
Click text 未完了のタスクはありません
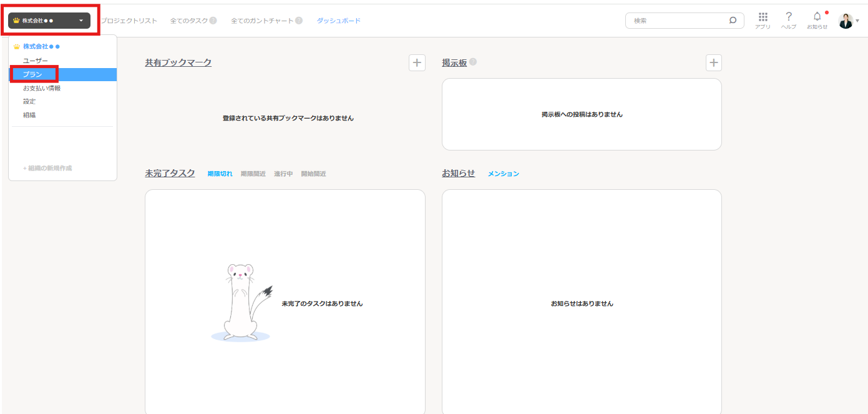pos(322,303)
